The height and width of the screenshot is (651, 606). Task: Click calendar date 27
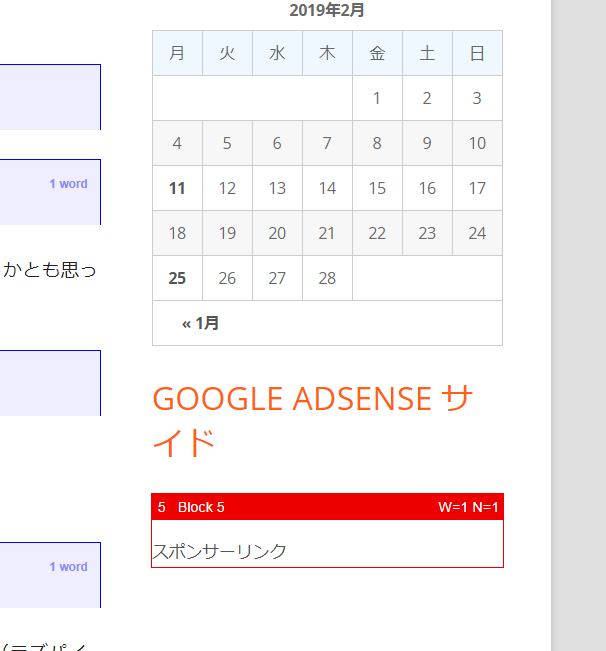tap(277, 278)
